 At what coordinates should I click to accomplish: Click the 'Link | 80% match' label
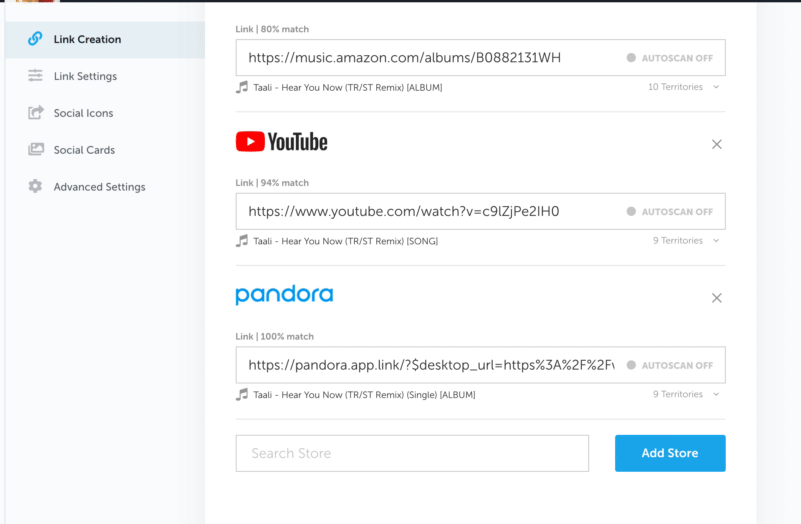272,29
